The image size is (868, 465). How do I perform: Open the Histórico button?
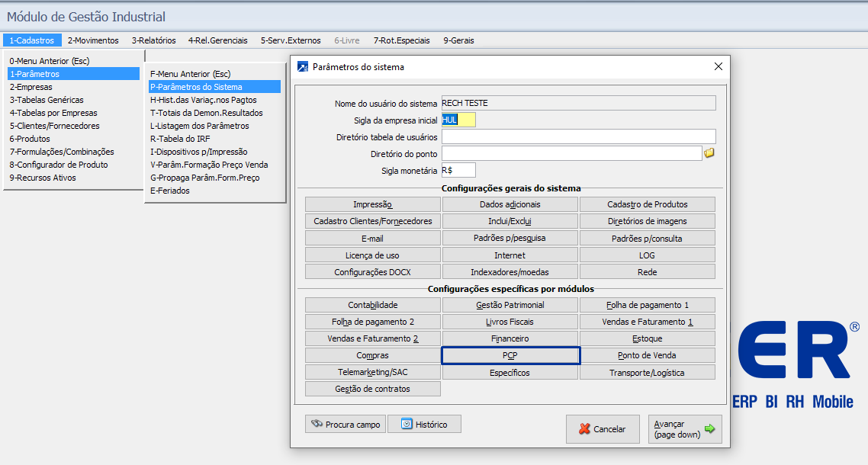424,425
